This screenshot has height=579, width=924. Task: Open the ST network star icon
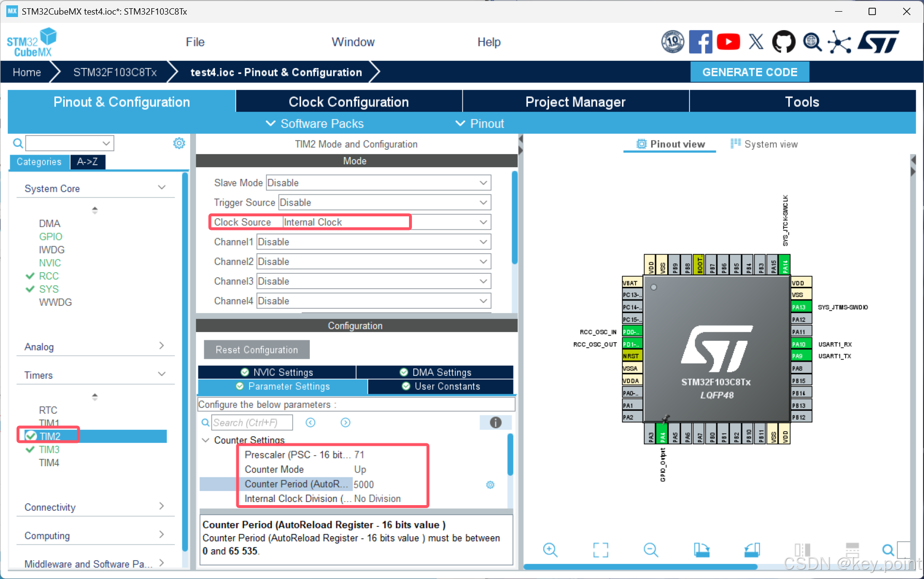tap(840, 42)
